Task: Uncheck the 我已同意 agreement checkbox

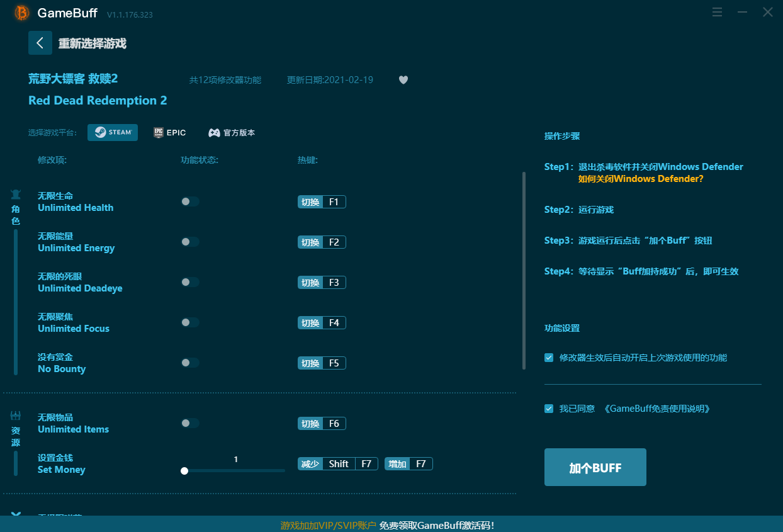Action: 549,409
